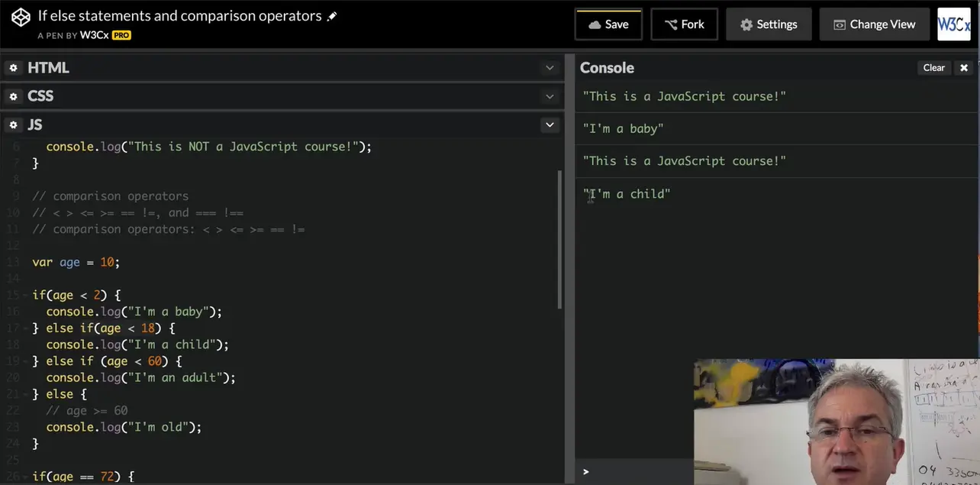
Task: Open the W3Cx author link
Action: [x=94, y=35]
